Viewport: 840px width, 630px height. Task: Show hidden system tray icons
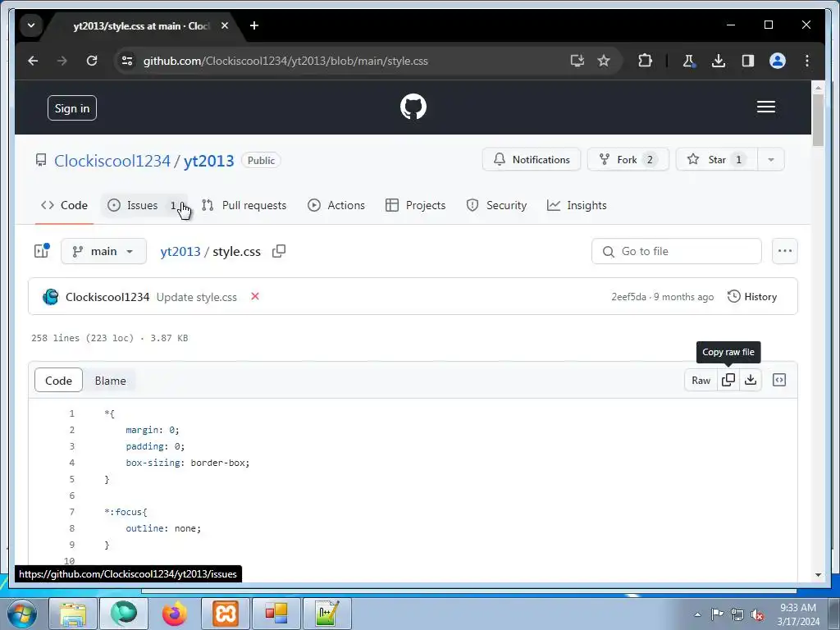(697, 614)
